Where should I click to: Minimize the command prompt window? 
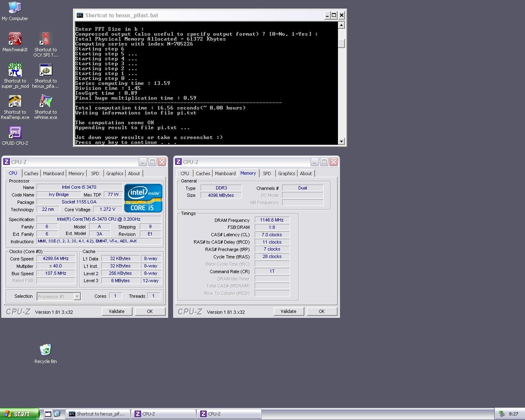(327, 15)
